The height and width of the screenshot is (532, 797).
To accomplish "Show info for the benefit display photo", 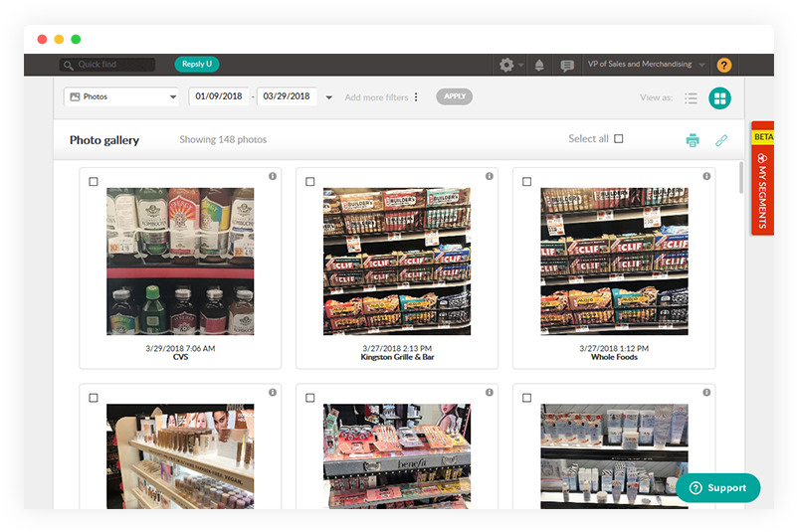I will [489, 392].
